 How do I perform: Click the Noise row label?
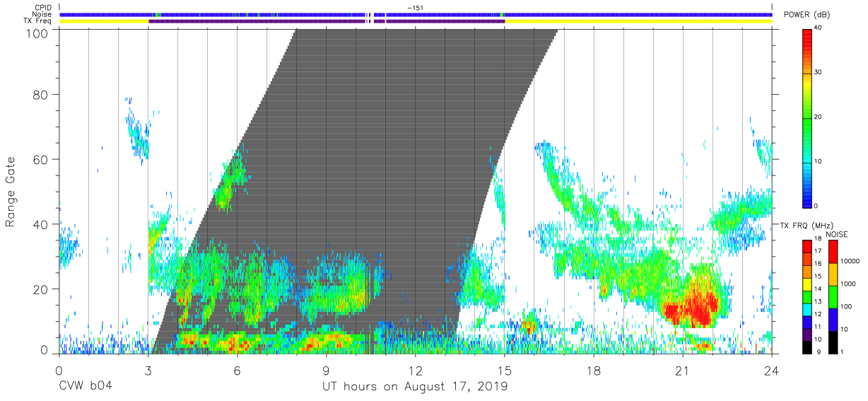coord(42,14)
